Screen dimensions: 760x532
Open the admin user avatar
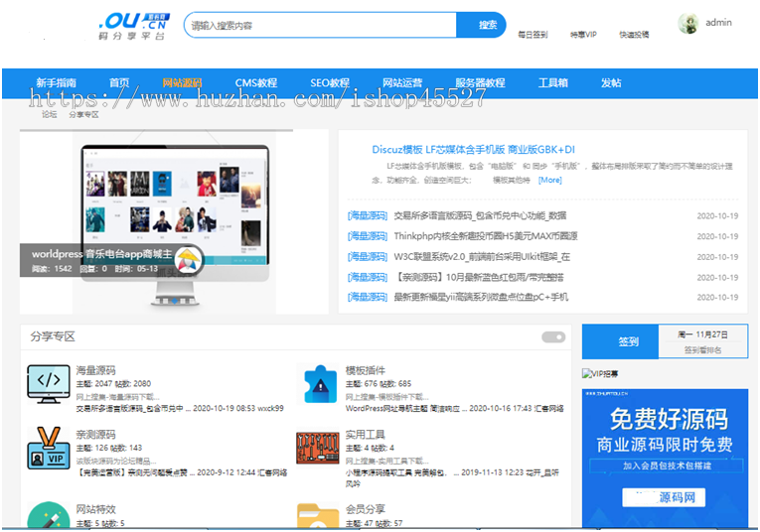point(688,23)
